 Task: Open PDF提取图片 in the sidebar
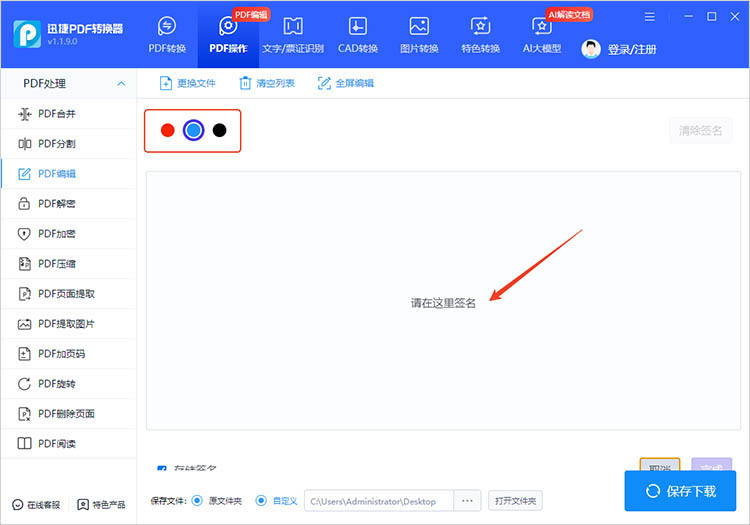pyautogui.click(x=68, y=324)
